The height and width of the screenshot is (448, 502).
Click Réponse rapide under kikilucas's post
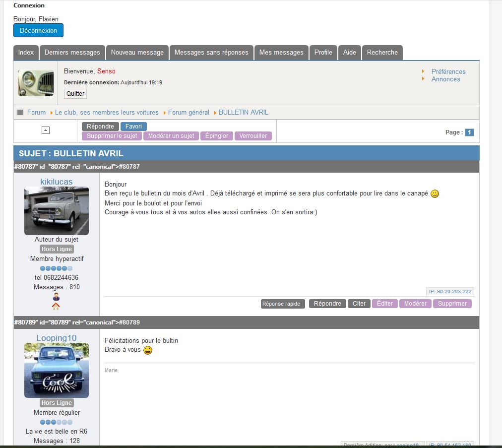point(281,304)
